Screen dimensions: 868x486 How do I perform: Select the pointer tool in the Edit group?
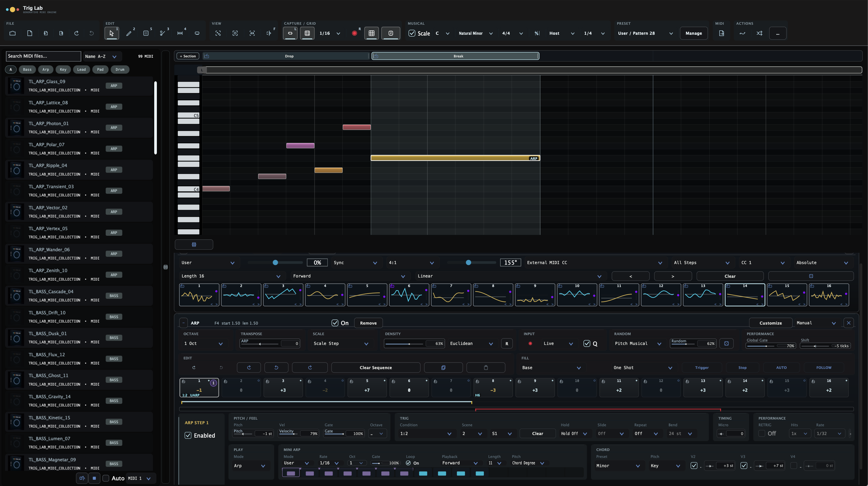pyautogui.click(x=112, y=33)
